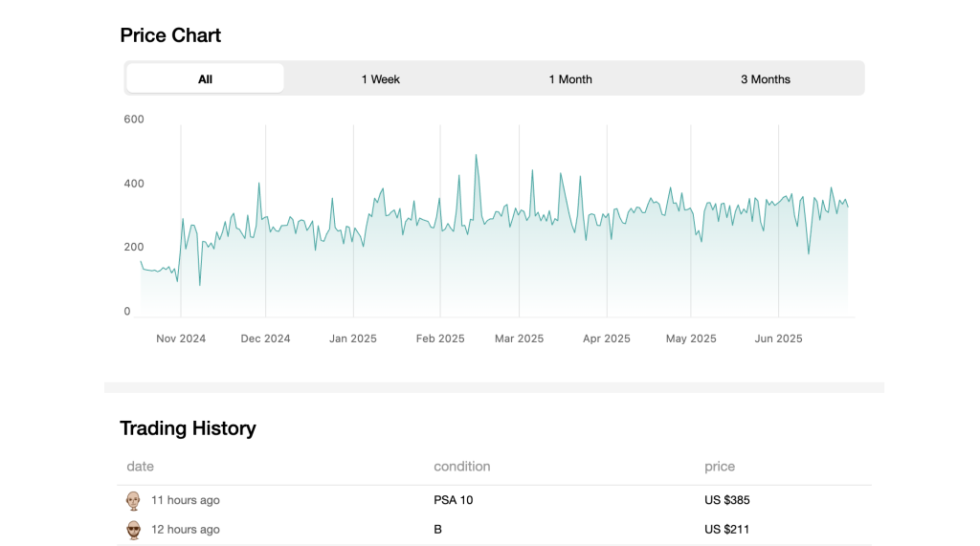Select the US $211 trade price
Screen dimensions: 980x546
[x=730, y=530]
